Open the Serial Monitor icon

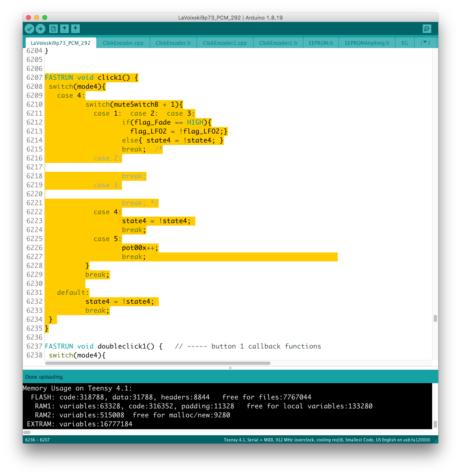(427, 29)
